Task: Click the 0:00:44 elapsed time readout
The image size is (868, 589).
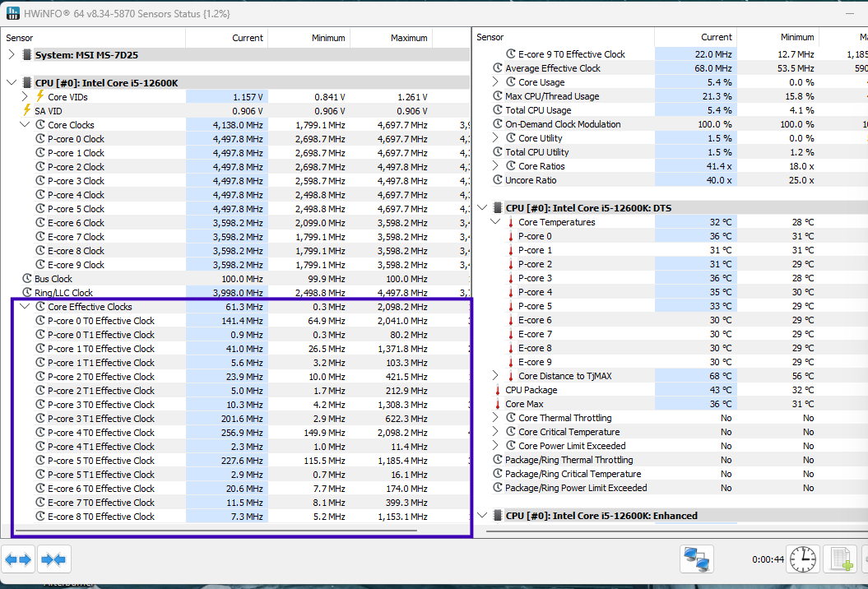Action: coord(768,559)
